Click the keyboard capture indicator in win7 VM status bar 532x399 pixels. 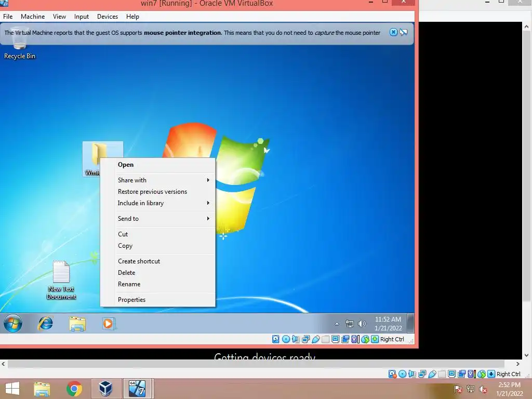pyautogui.click(x=375, y=339)
